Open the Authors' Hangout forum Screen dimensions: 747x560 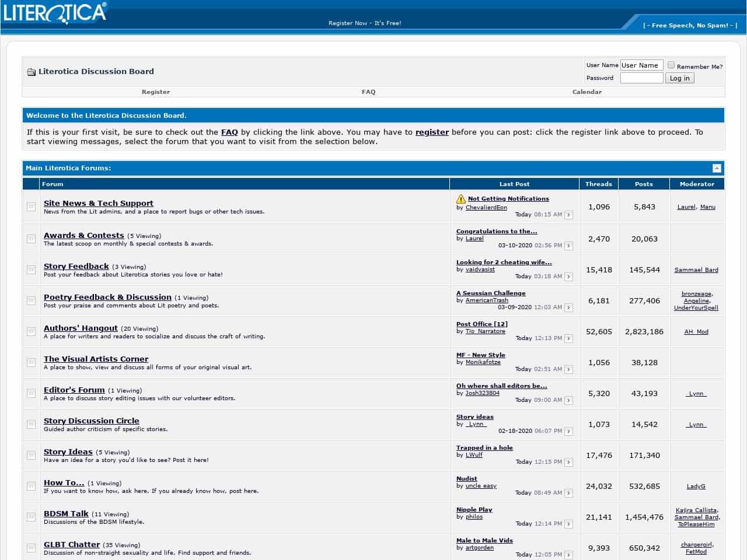(81, 328)
